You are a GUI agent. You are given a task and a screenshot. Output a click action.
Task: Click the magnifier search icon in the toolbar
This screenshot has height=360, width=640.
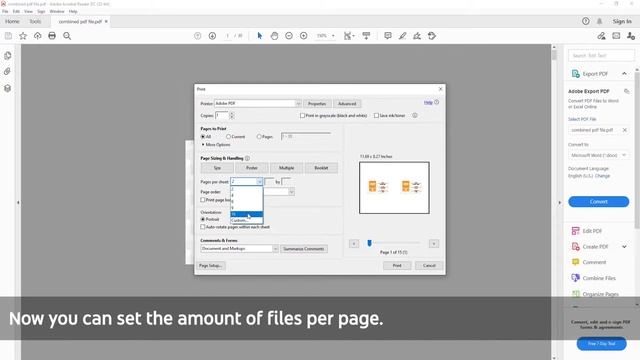click(x=67, y=36)
